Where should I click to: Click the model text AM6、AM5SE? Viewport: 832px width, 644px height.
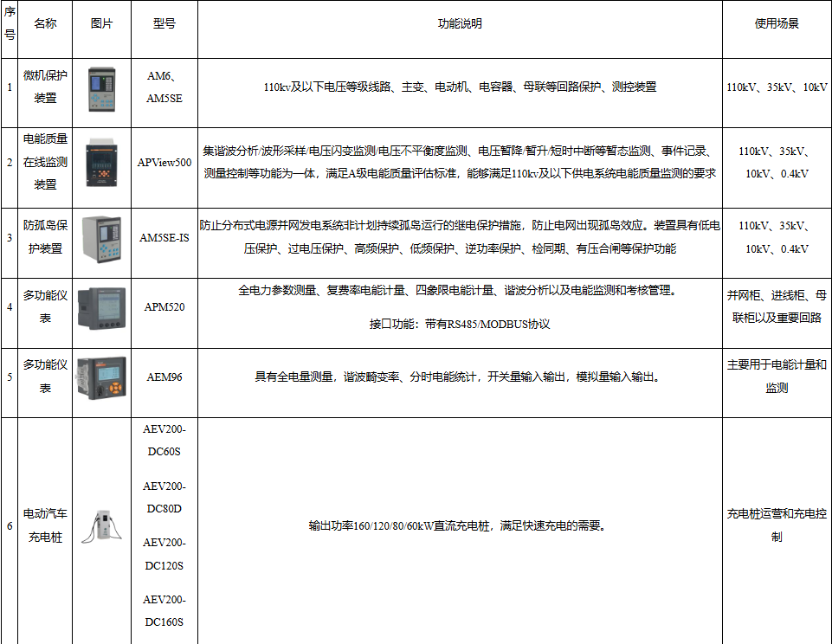(164, 87)
